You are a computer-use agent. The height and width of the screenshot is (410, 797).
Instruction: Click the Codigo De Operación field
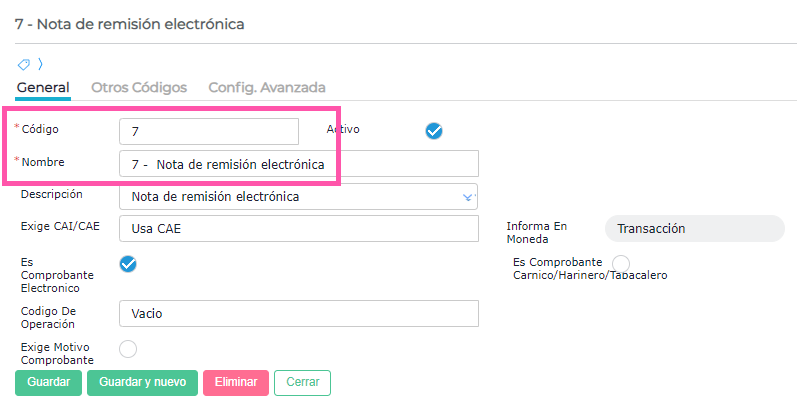[x=298, y=313]
